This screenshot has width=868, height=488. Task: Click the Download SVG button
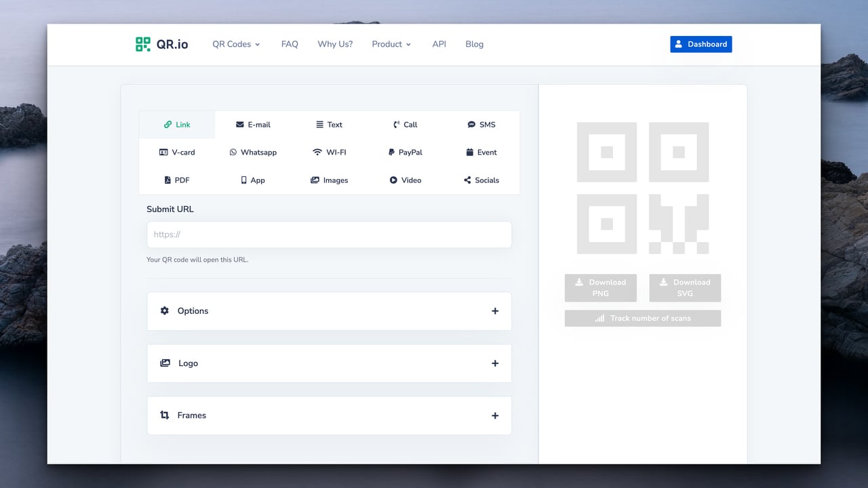(685, 288)
